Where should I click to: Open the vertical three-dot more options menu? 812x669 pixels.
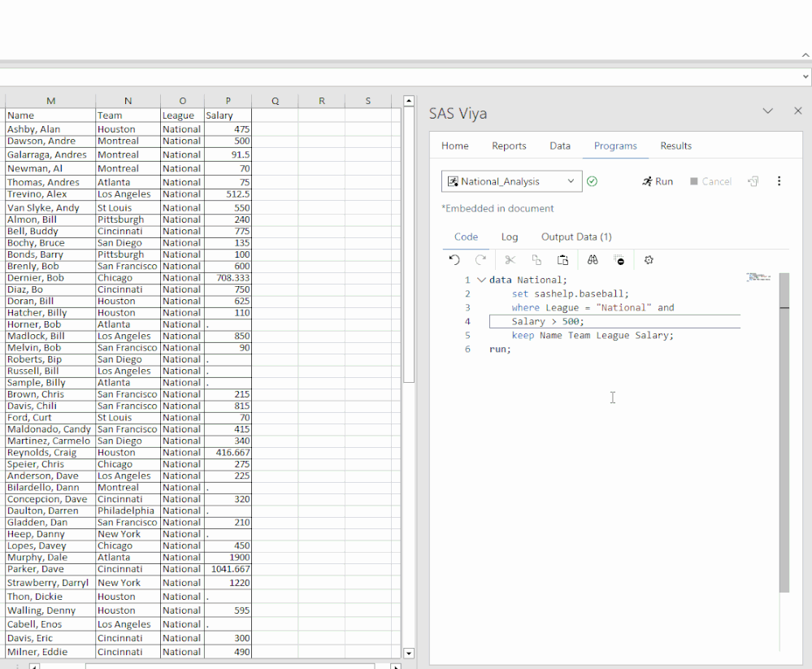[779, 181]
